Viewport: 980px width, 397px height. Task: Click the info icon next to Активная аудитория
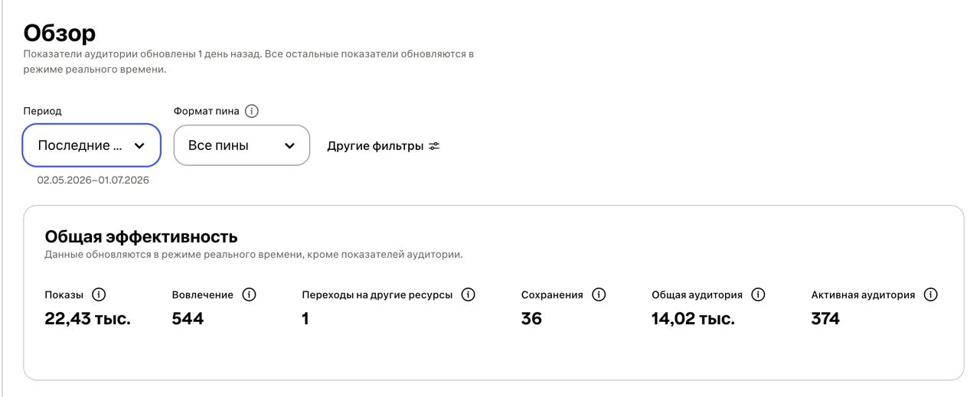pos(931,294)
